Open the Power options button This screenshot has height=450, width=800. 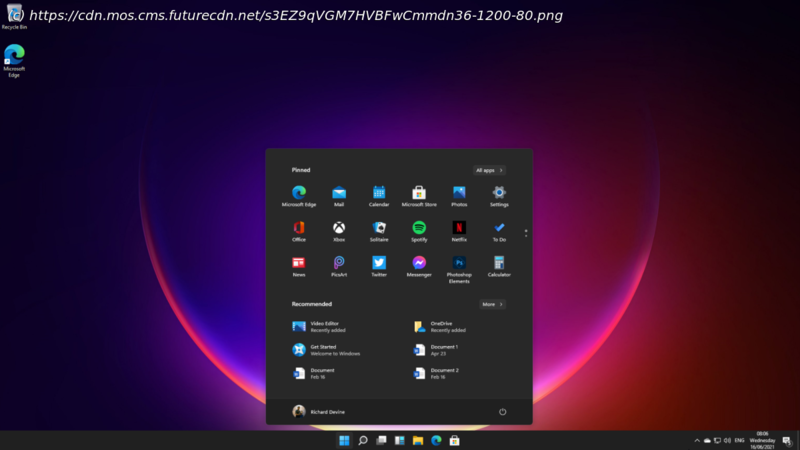point(502,411)
